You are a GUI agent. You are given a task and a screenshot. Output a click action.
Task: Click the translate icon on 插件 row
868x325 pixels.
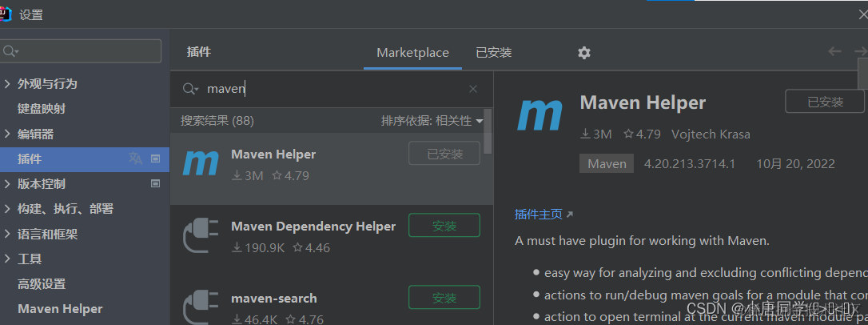click(136, 158)
